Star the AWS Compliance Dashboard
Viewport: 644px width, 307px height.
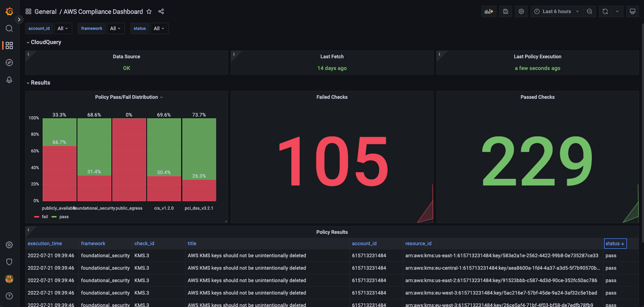click(149, 12)
